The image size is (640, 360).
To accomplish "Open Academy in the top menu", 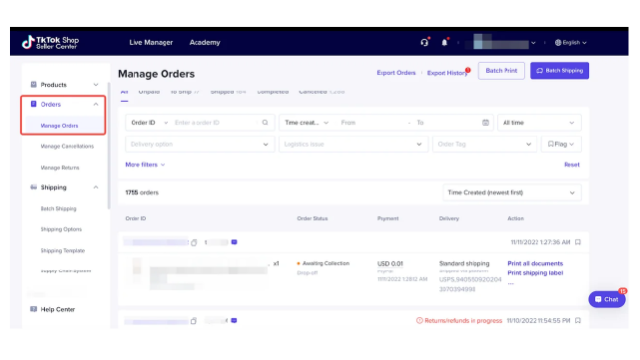I will click(x=204, y=42).
